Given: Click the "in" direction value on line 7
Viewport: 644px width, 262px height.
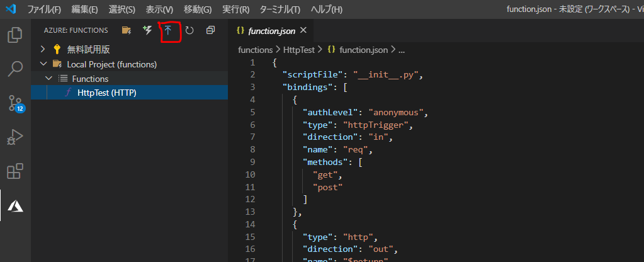Looking at the screenshot, I should click(378, 137).
